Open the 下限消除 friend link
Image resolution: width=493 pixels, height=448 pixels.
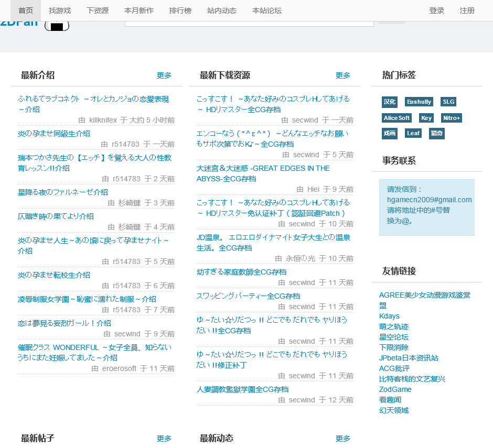[394, 347]
